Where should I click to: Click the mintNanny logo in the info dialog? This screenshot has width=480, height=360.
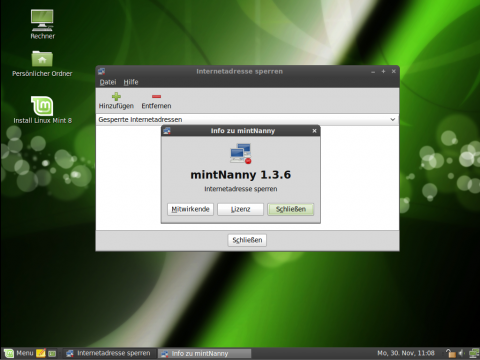click(x=241, y=153)
